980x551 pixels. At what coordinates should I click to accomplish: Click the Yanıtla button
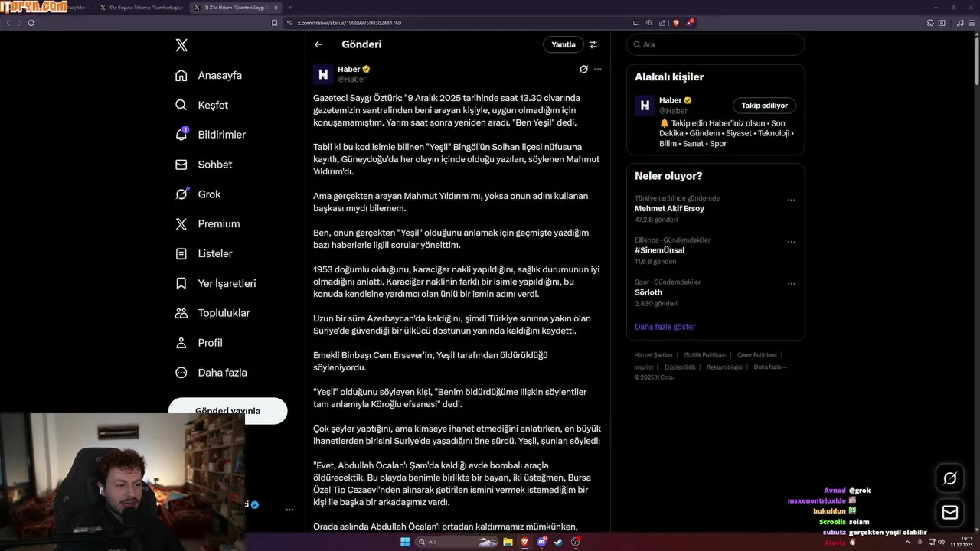[563, 44]
